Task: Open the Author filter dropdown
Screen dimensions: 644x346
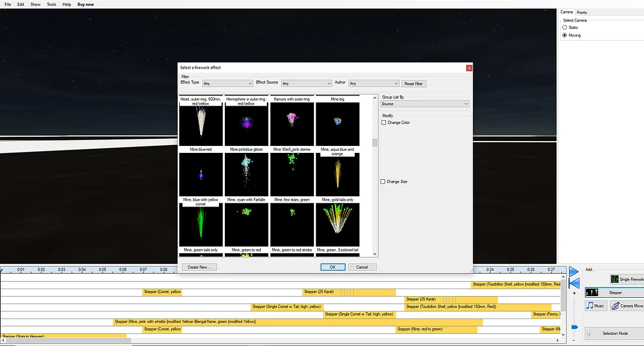Action: tap(374, 83)
